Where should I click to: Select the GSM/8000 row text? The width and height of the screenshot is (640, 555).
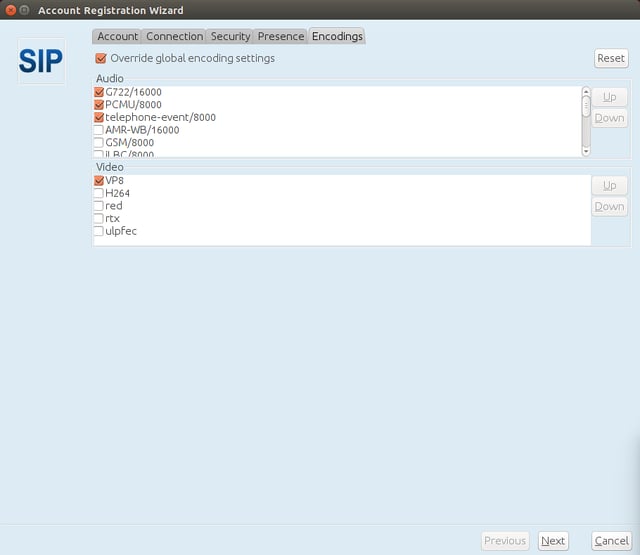tap(129, 143)
